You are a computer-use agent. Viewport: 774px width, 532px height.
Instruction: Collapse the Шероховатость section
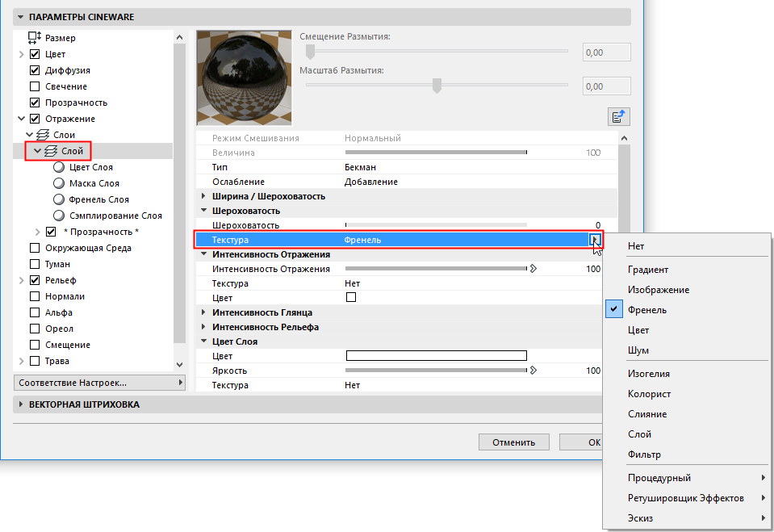203,210
